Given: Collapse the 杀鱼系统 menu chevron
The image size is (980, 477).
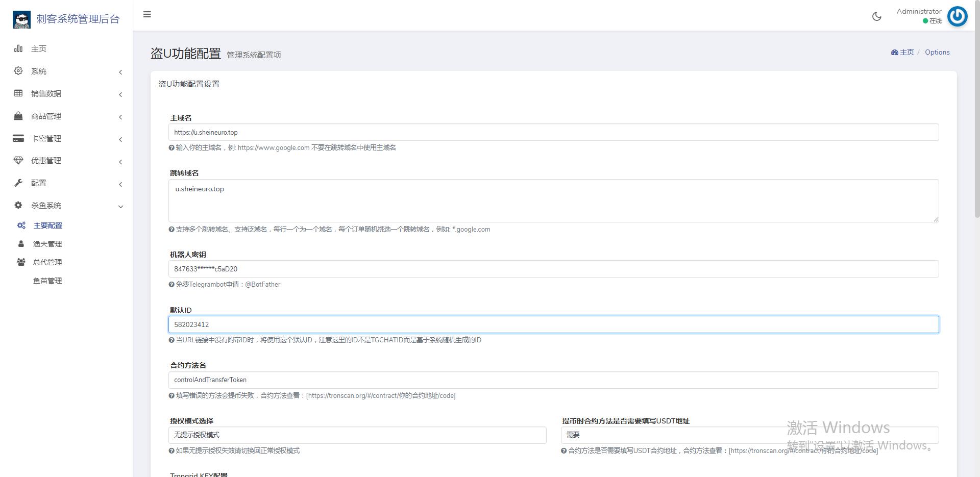Looking at the screenshot, I should pyautogui.click(x=120, y=207).
